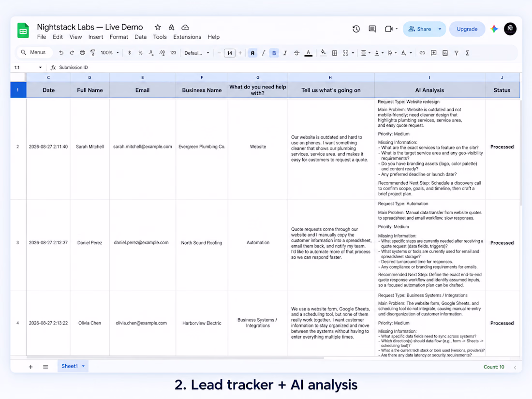
Task: Open the Data menu
Action: (140, 37)
